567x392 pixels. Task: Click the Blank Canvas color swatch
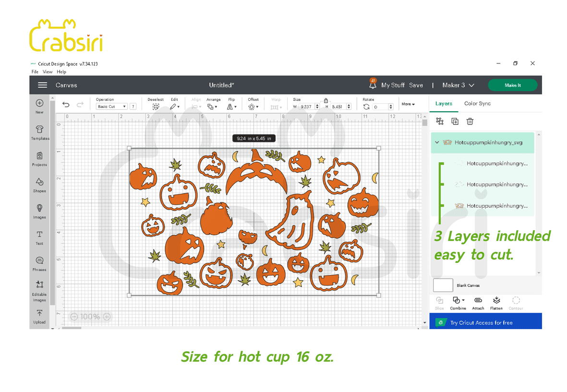(x=443, y=285)
